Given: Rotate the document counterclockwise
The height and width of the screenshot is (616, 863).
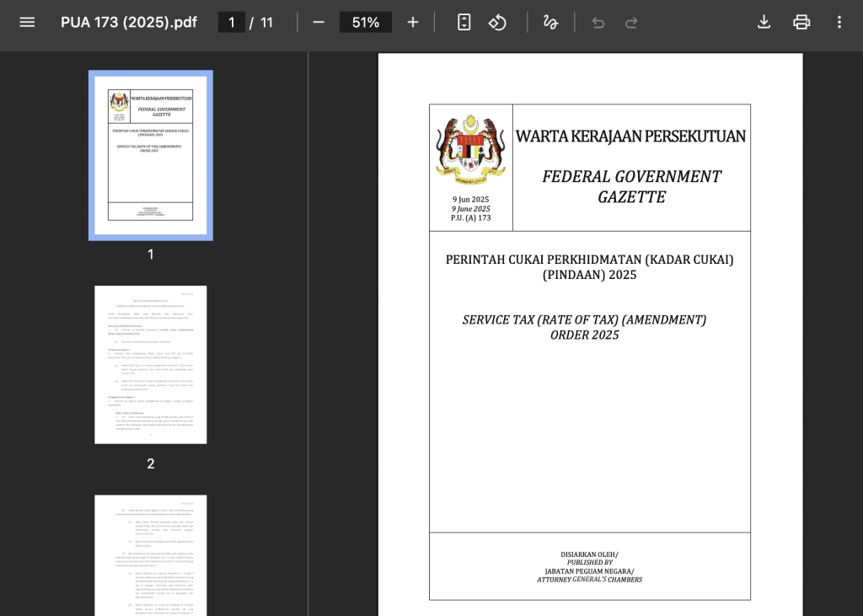Looking at the screenshot, I should click(497, 22).
